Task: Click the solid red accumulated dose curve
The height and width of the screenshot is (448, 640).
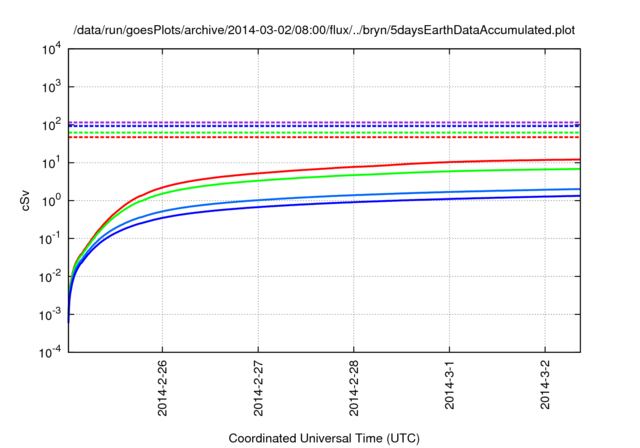Action: pyautogui.click(x=354, y=166)
